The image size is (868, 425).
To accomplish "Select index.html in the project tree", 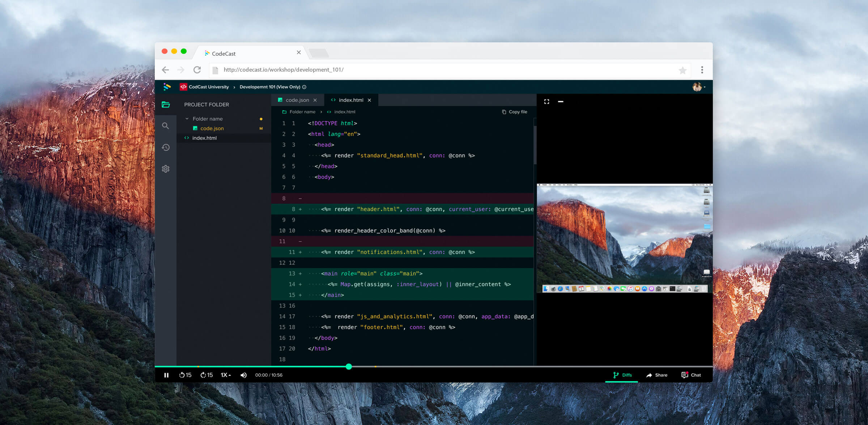I will [x=204, y=138].
